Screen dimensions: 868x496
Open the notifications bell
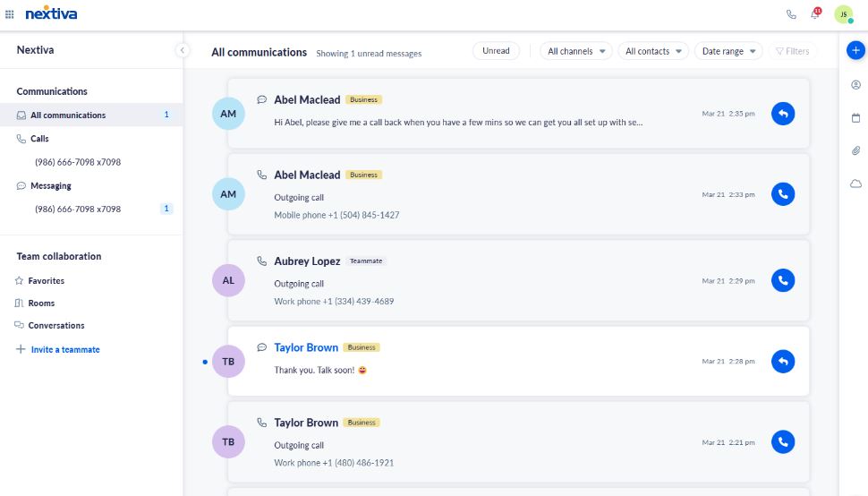click(x=815, y=13)
